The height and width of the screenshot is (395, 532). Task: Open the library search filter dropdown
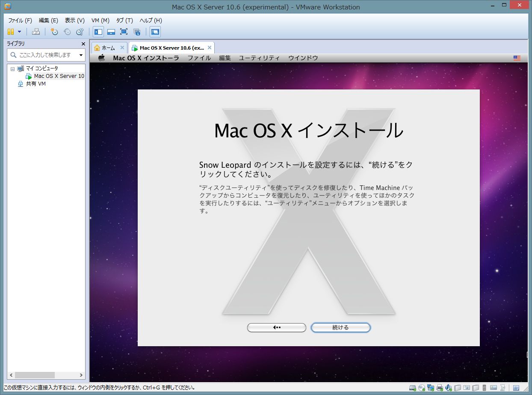[81, 55]
